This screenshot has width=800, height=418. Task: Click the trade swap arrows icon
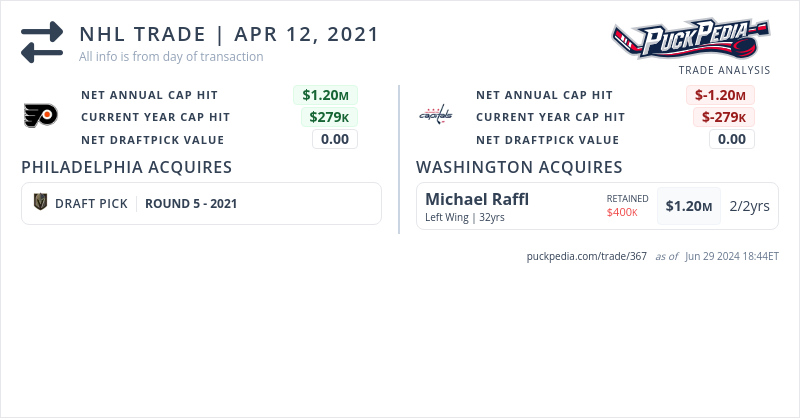[x=42, y=43]
